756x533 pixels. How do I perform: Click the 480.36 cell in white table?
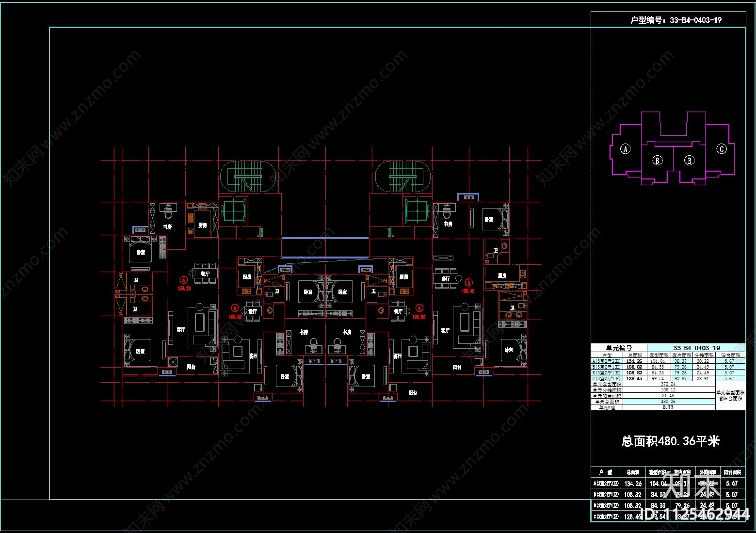(x=669, y=401)
